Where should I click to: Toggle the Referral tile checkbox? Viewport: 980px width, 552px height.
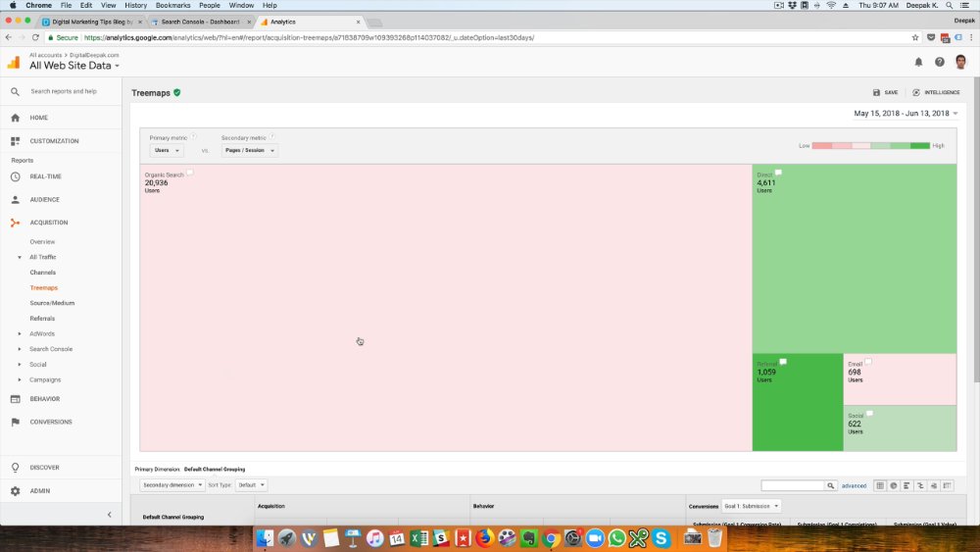click(783, 362)
